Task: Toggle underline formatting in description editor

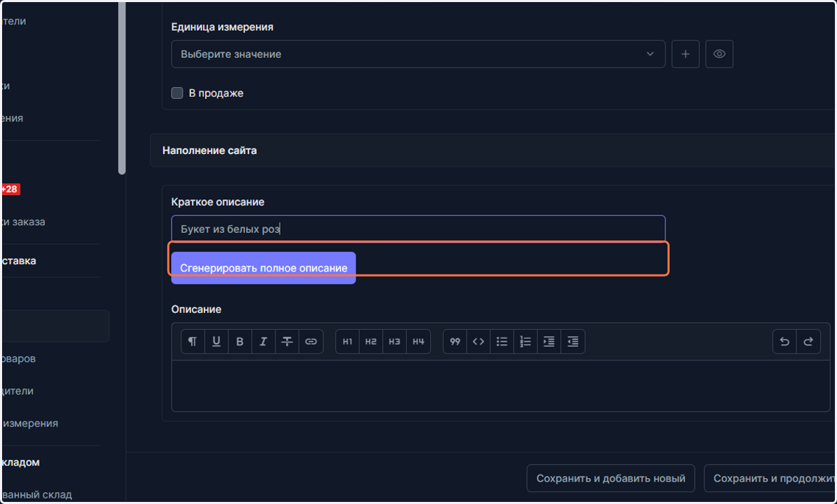Action: click(x=216, y=342)
